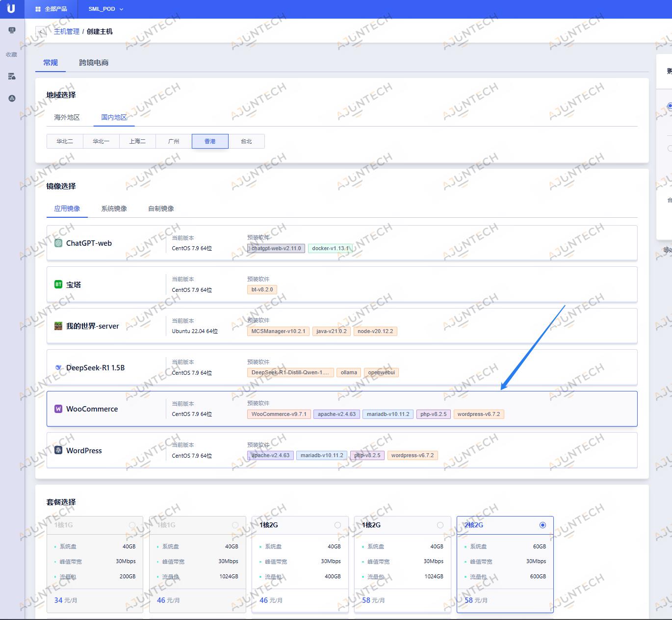Click the WooCommerce-v9.7.1 software tag
This screenshot has width=672, height=620.
coord(279,414)
